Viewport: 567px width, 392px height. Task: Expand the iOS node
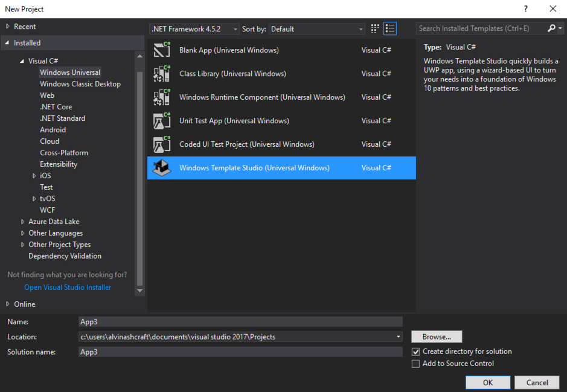click(x=34, y=176)
